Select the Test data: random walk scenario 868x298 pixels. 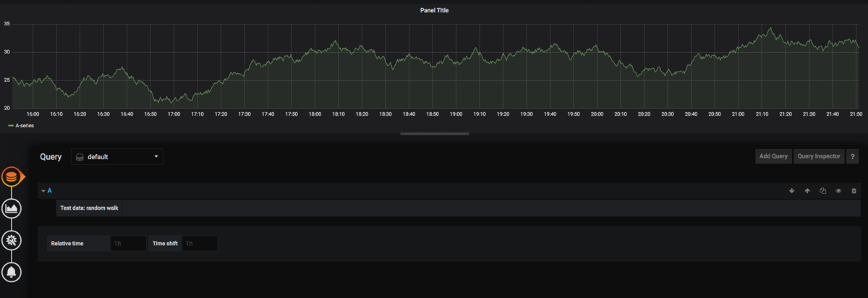pyautogui.click(x=90, y=208)
